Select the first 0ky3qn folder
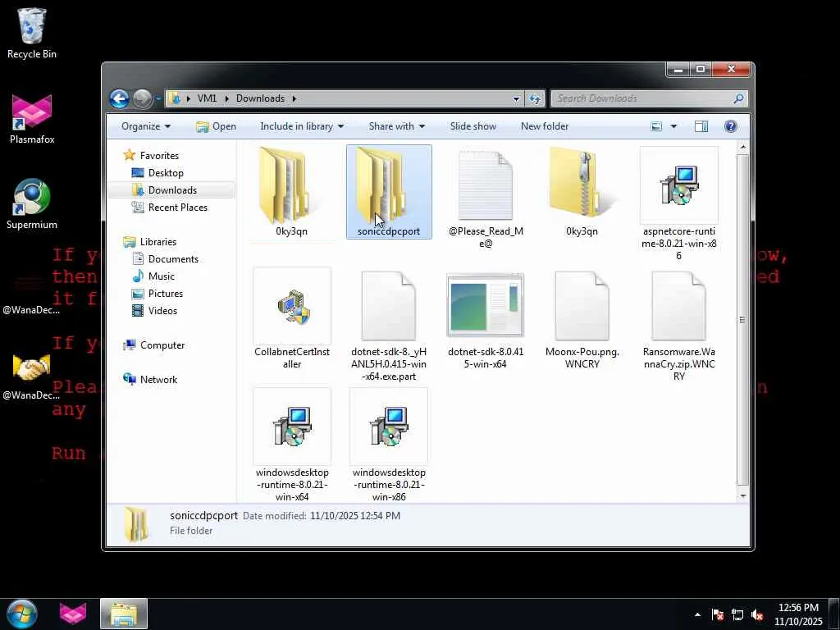Screen dimensions: 840x630 pos(291,192)
